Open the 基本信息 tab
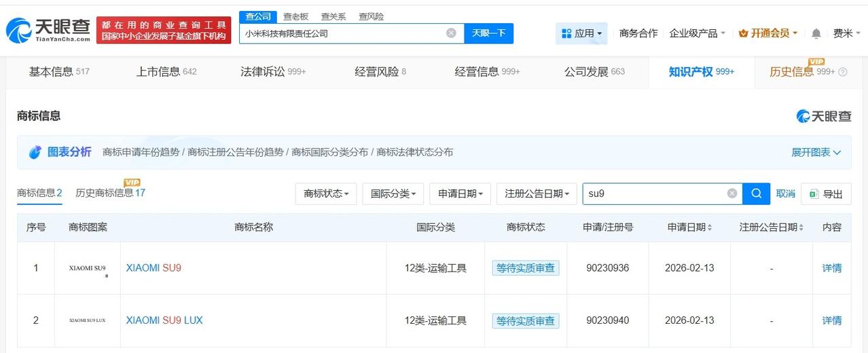Screen dimensions: 868x353 (59, 71)
